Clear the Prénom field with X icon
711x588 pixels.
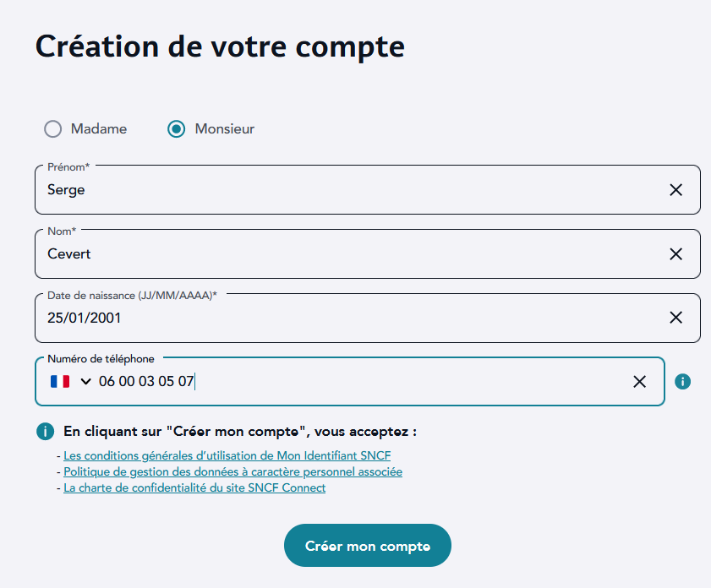(675, 190)
